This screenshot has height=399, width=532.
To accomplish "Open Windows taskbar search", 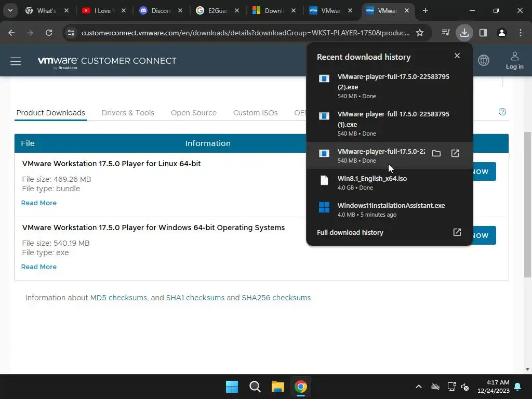I will [x=255, y=387].
